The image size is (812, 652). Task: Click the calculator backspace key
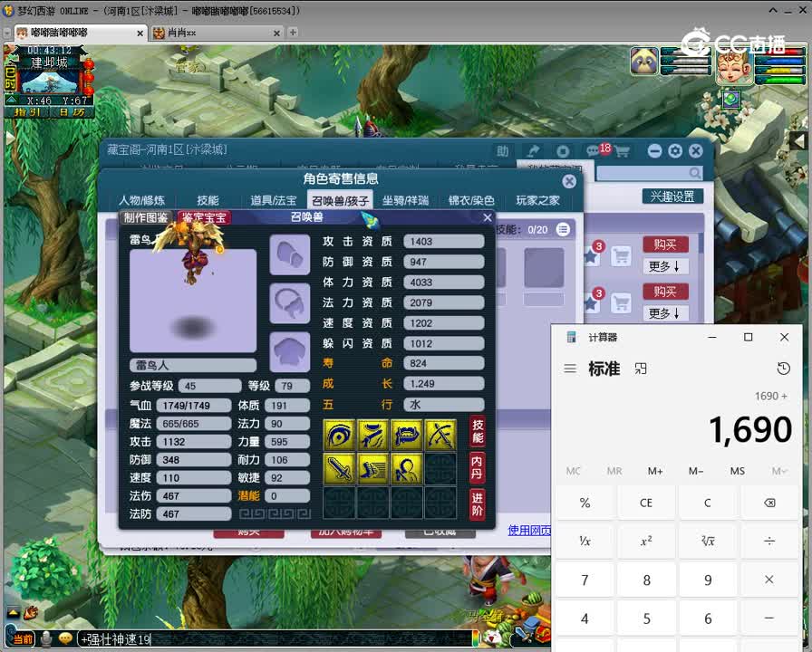769,503
